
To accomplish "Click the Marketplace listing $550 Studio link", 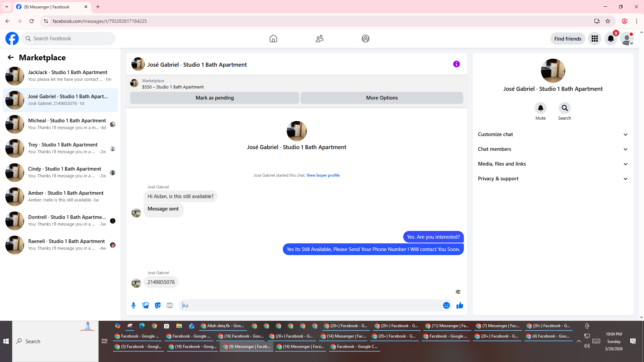I will (173, 87).
